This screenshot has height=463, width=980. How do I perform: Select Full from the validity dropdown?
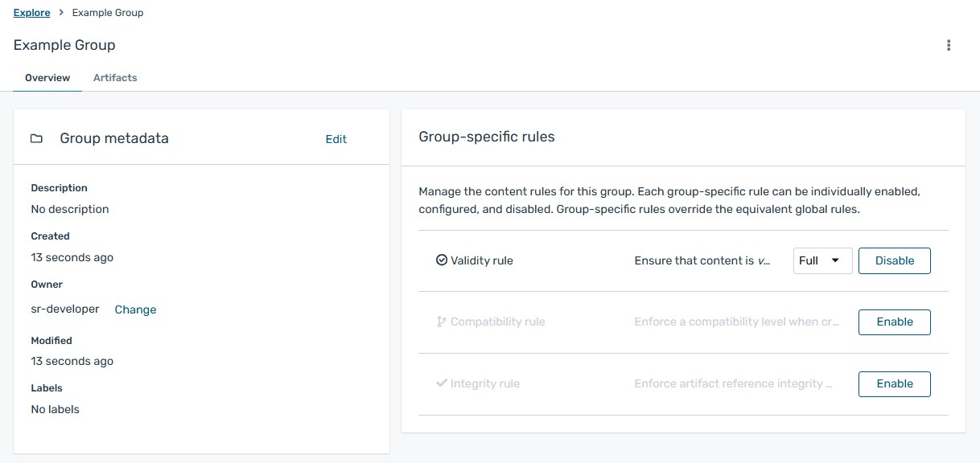[x=807, y=260]
